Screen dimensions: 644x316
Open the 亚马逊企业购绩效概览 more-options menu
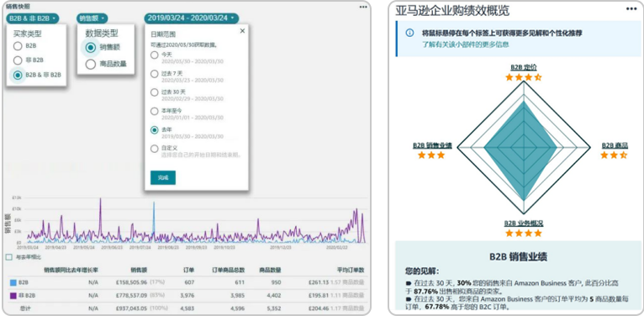point(631,9)
